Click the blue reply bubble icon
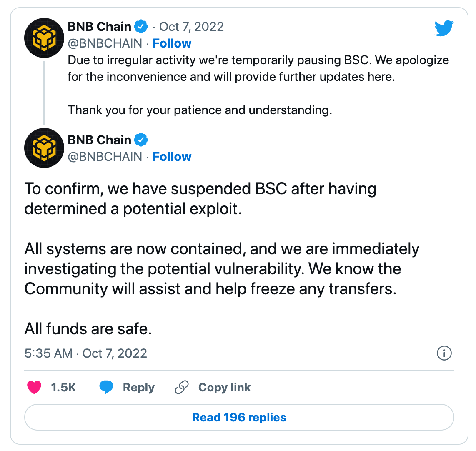The image size is (476, 451). [x=106, y=387]
